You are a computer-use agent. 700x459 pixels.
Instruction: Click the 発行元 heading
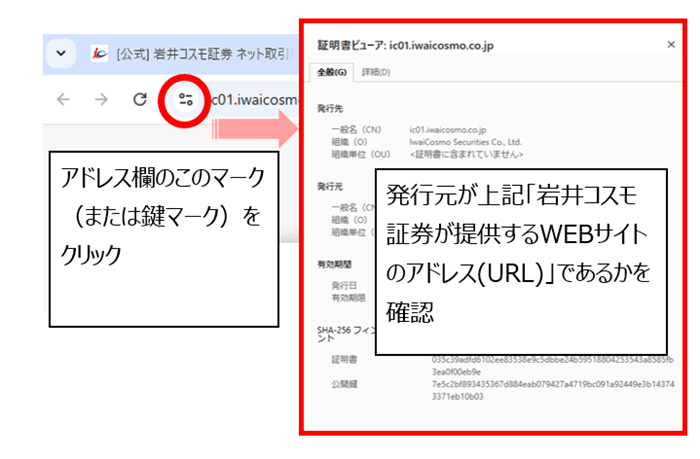click(330, 187)
